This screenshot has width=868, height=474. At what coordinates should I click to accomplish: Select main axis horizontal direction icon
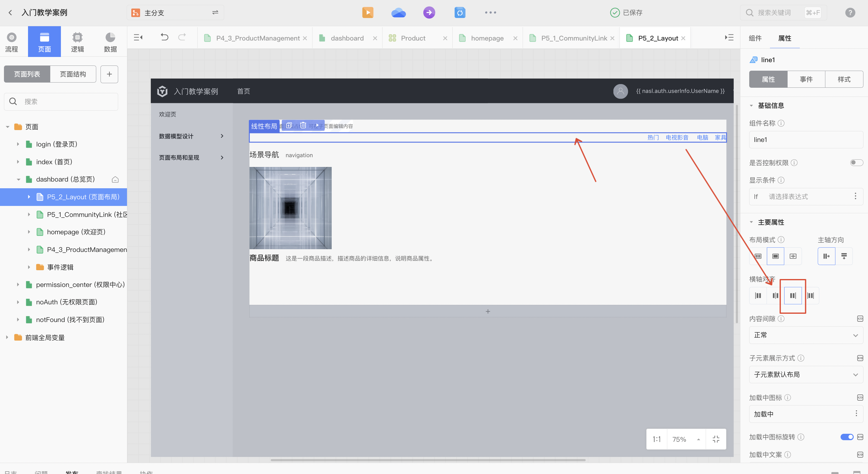(826, 256)
